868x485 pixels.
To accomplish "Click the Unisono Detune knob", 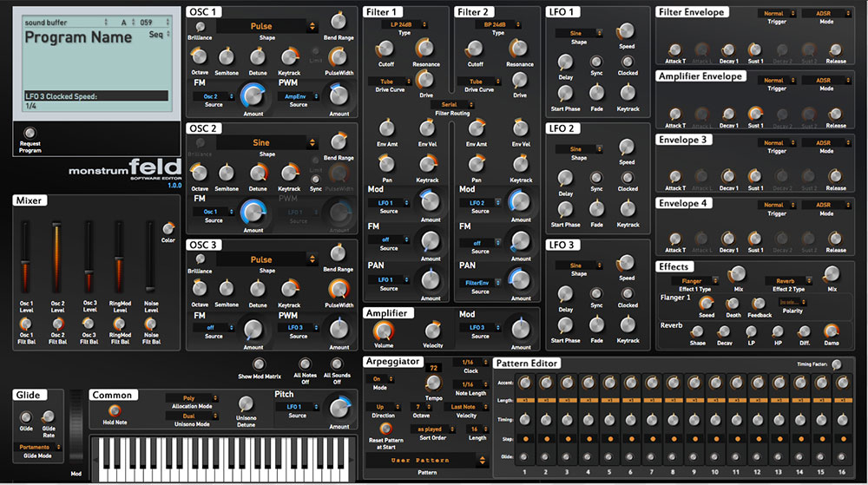I will [247, 403].
